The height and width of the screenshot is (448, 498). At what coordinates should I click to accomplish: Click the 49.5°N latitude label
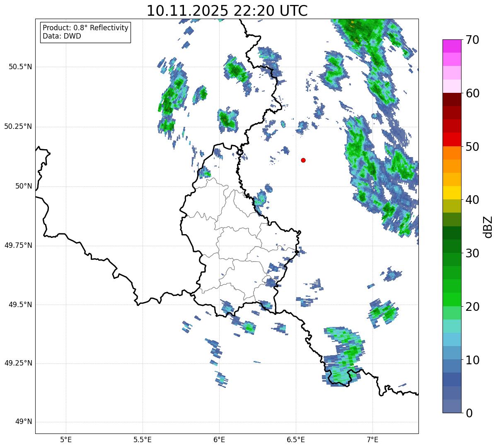pos(20,305)
